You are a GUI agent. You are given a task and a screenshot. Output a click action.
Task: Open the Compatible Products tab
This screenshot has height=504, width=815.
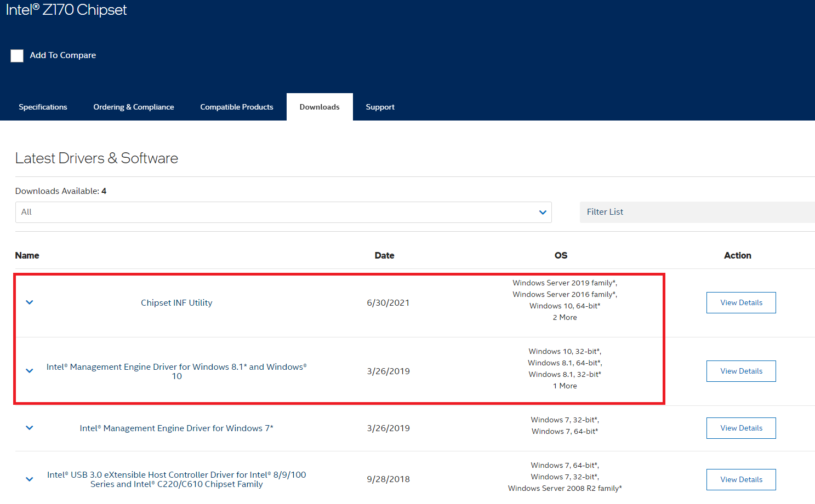[237, 107]
